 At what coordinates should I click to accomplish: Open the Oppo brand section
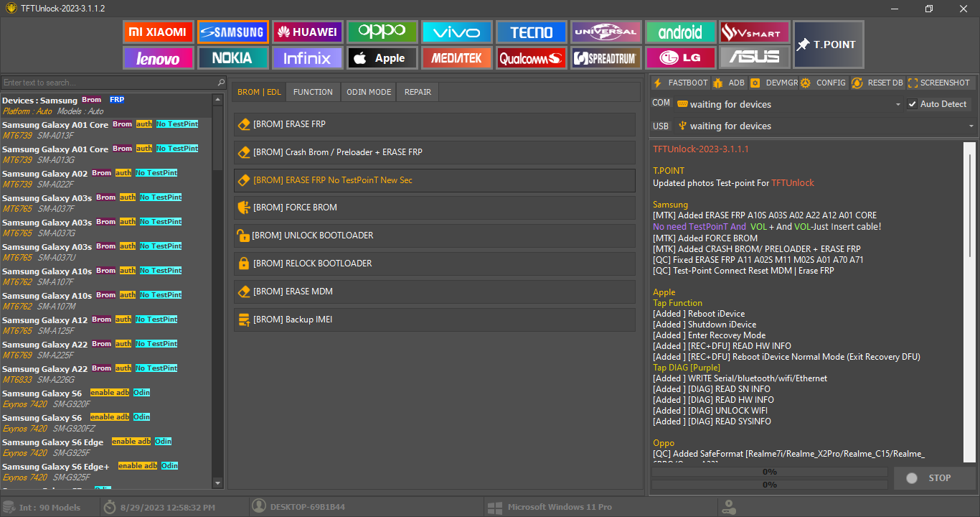pyautogui.click(x=382, y=32)
